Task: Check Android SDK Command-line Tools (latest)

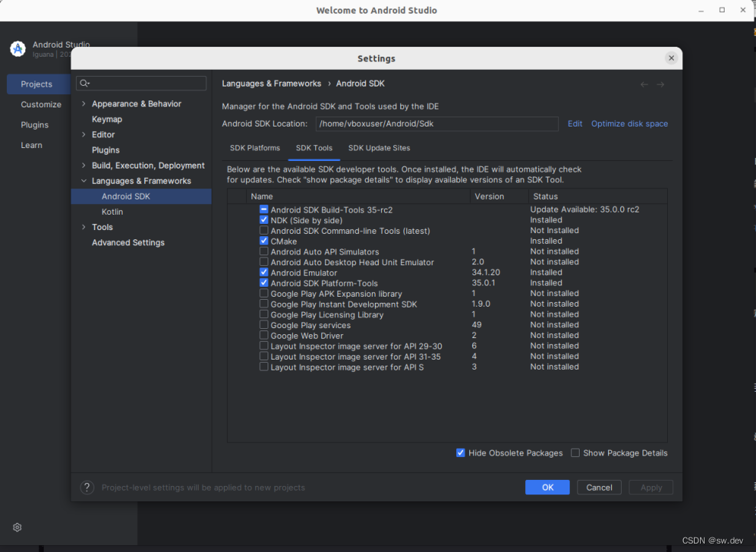Action: click(264, 231)
